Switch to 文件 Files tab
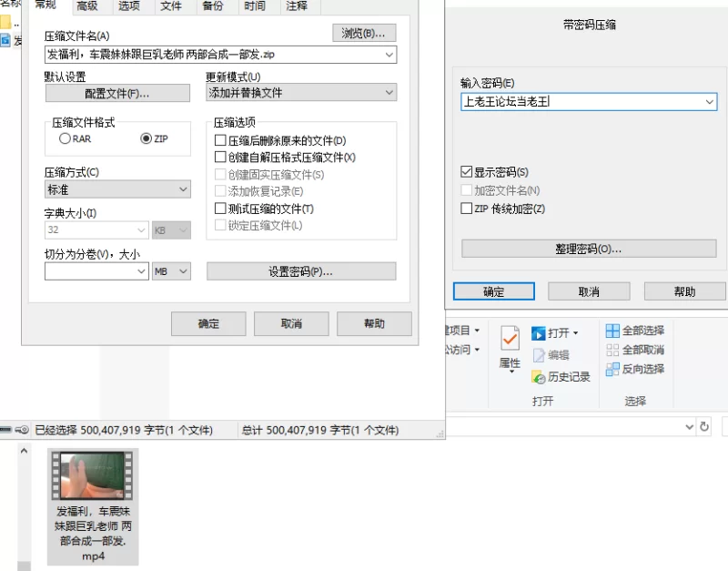The image size is (728, 571). [x=171, y=6]
